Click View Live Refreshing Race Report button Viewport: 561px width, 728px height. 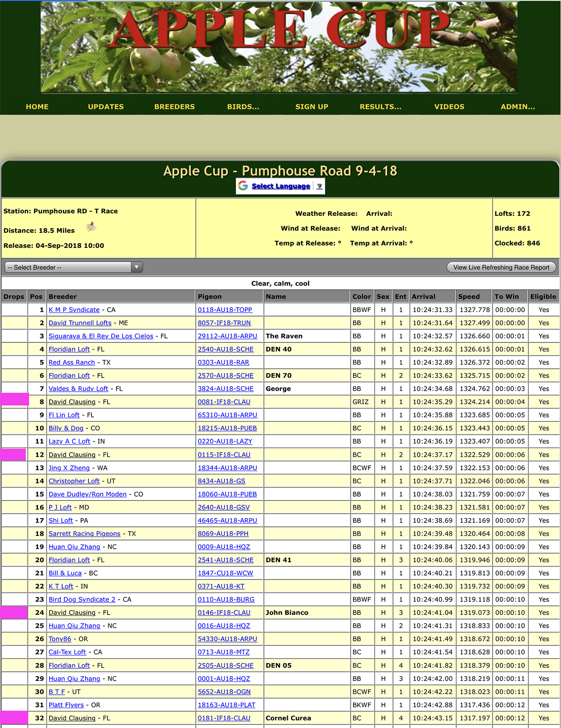point(501,267)
